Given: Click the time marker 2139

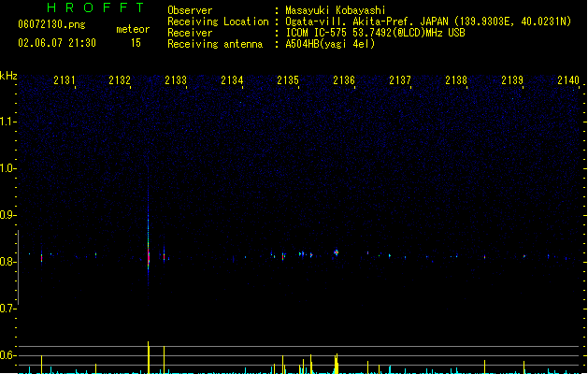Looking at the screenshot, I should pyautogui.click(x=512, y=79).
